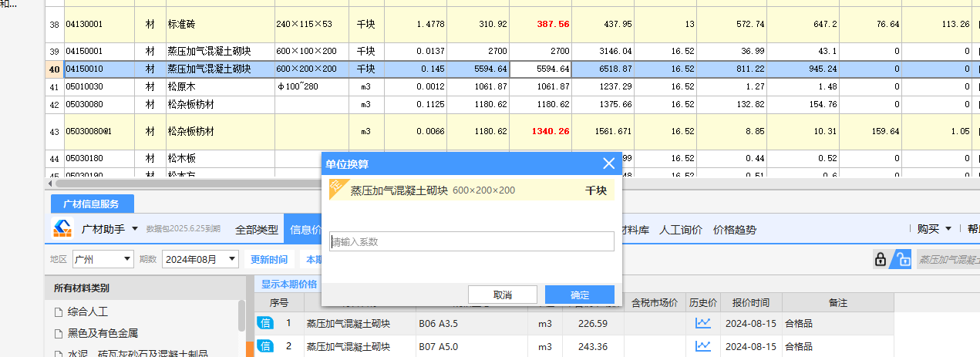Image resolution: width=980 pixels, height=357 pixels.
Task: Click the 含税市场价 column header
Action: (x=655, y=302)
